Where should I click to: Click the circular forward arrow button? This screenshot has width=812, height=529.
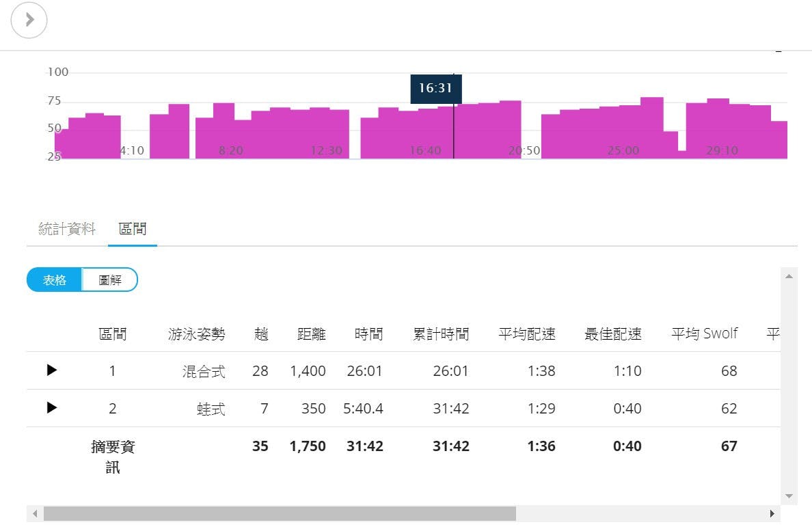click(x=29, y=20)
